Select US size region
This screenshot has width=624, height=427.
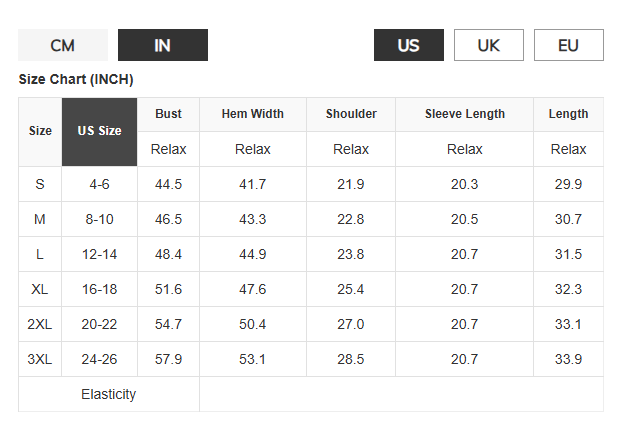coord(408,45)
